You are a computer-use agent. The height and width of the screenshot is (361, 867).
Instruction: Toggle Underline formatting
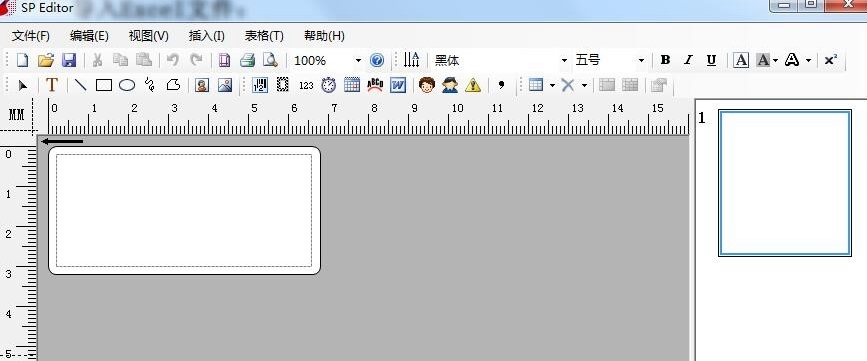tap(712, 60)
